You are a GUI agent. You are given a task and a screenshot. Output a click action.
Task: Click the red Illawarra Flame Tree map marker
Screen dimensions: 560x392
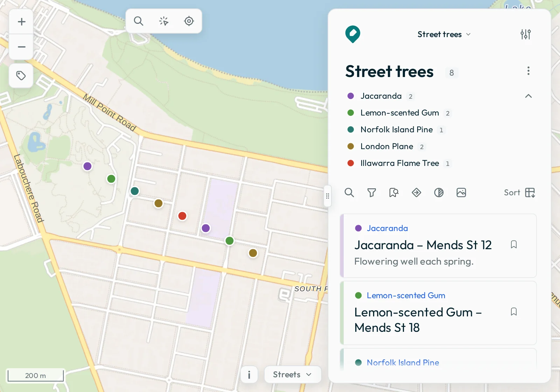click(x=182, y=216)
